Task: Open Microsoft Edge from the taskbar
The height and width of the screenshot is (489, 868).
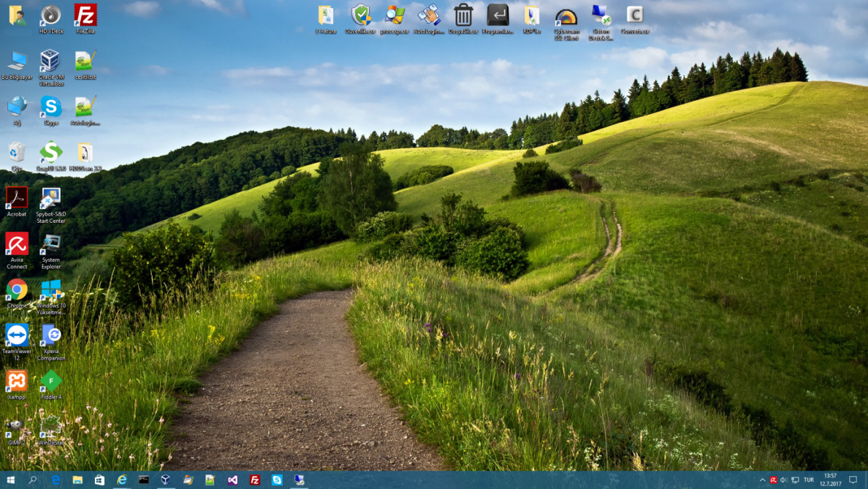Action: (55, 480)
